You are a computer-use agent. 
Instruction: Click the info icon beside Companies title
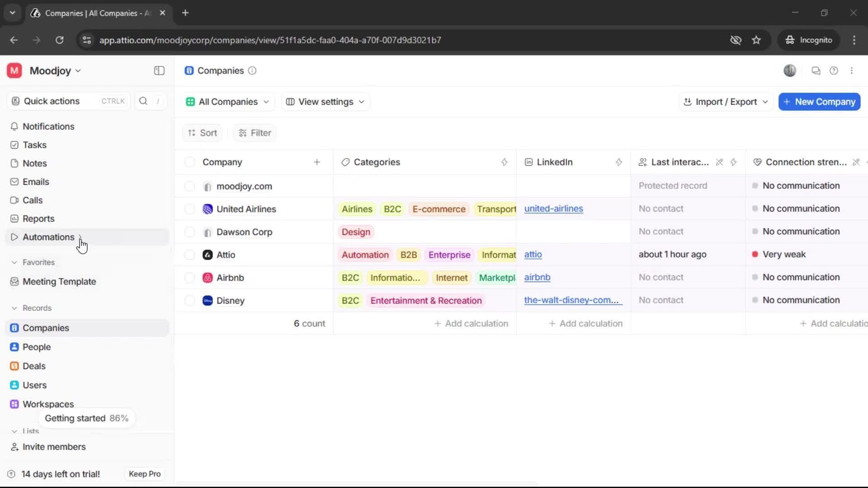pyautogui.click(x=252, y=70)
